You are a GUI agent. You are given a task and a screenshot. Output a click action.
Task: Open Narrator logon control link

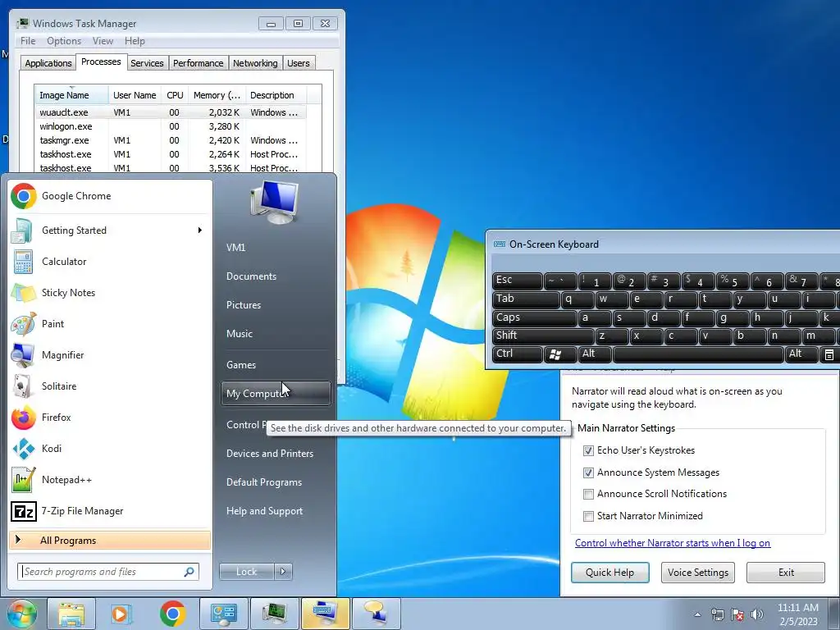point(673,543)
